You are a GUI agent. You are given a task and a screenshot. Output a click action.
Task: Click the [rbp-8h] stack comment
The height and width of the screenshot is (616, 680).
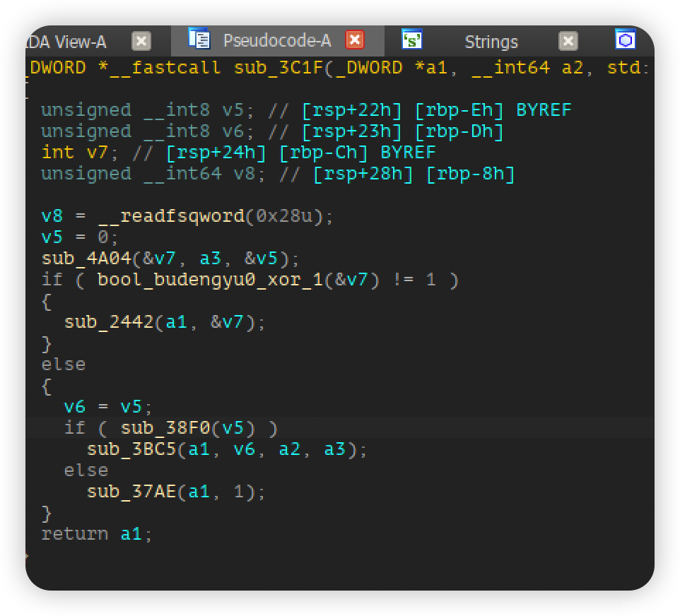click(471, 174)
